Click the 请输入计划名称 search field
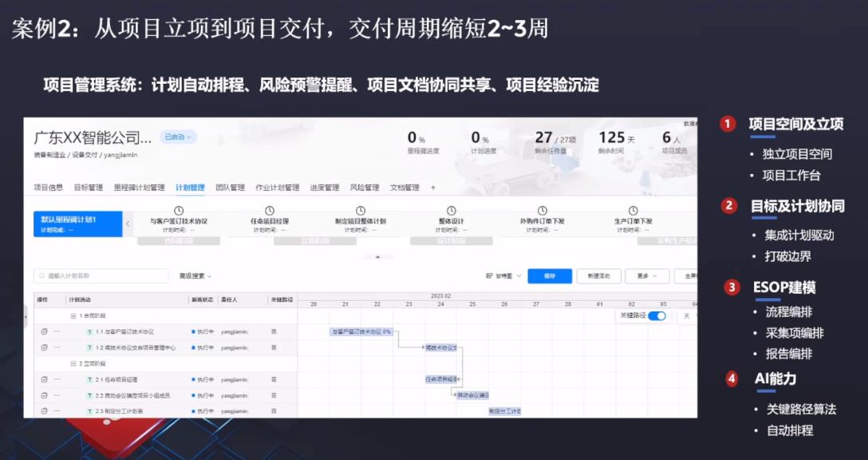 coord(101,276)
